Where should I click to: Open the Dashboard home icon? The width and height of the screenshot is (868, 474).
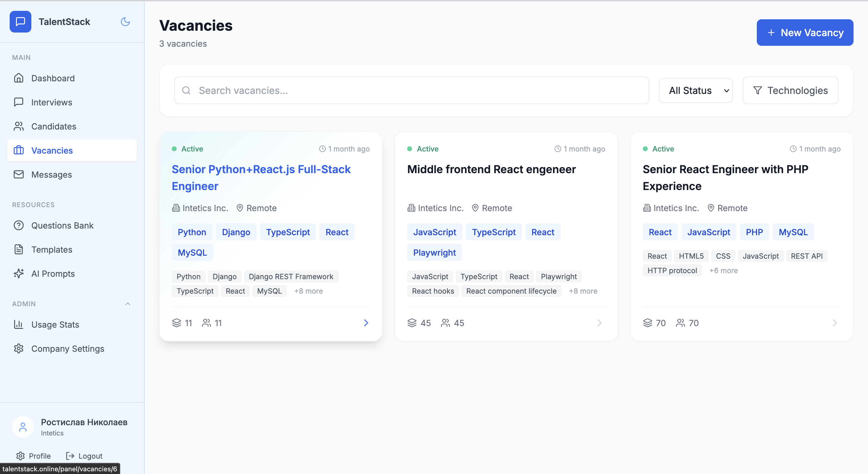[18, 78]
